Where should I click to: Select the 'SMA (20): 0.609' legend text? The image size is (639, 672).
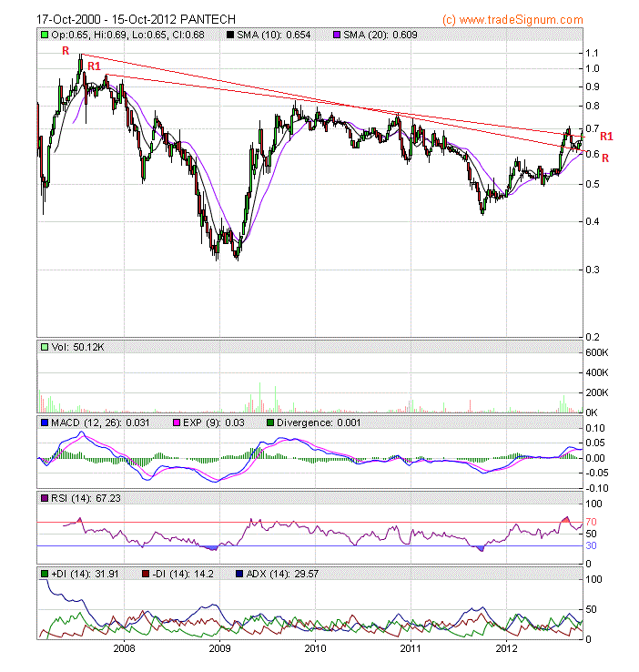(380, 35)
